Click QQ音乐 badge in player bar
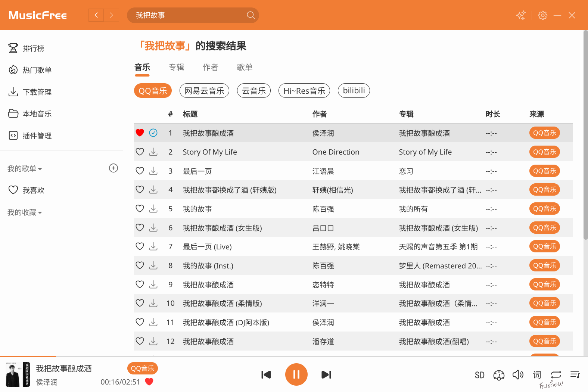This screenshot has width=588, height=392. coord(143,368)
